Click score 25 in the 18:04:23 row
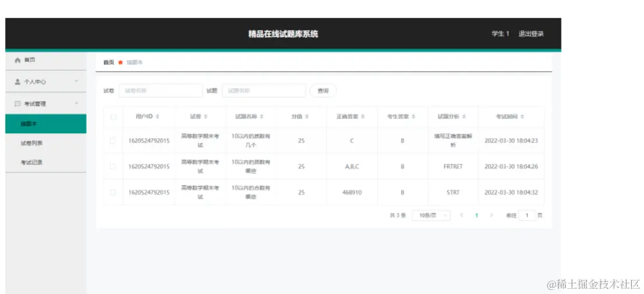Screen dimensions: 644x294 click(302, 141)
